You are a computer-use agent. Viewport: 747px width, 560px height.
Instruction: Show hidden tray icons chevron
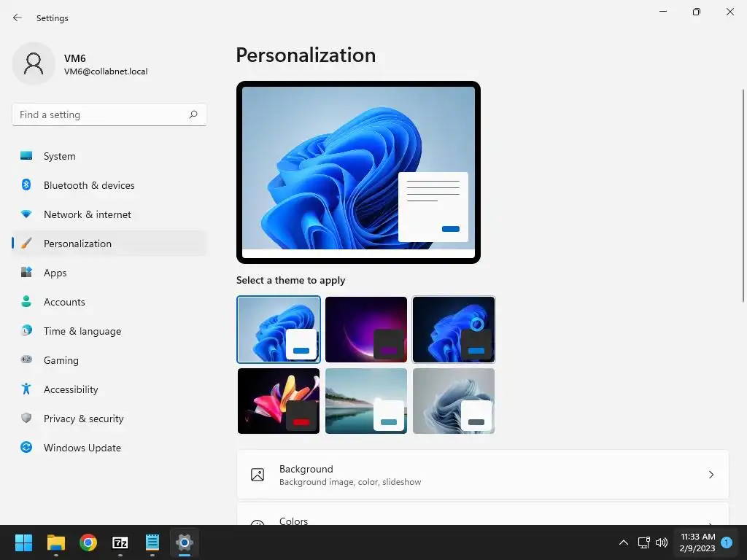(x=623, y=542)
